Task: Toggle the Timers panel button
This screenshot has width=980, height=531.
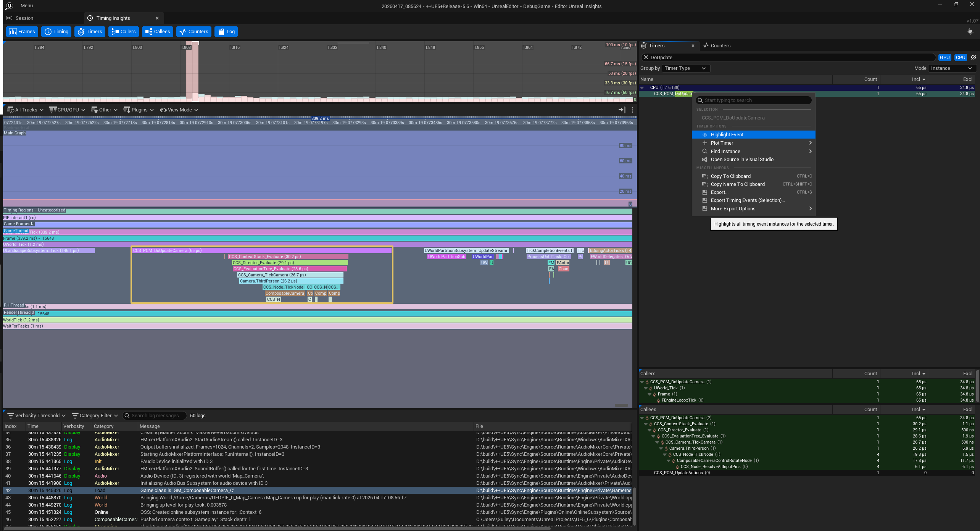Action: 90,32
